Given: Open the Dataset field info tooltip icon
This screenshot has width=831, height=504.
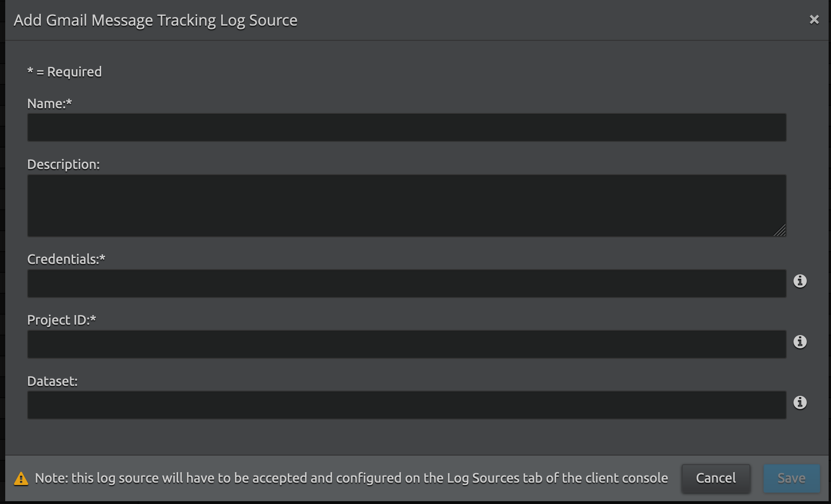Looking at the screenshot, I should point(800,402).
